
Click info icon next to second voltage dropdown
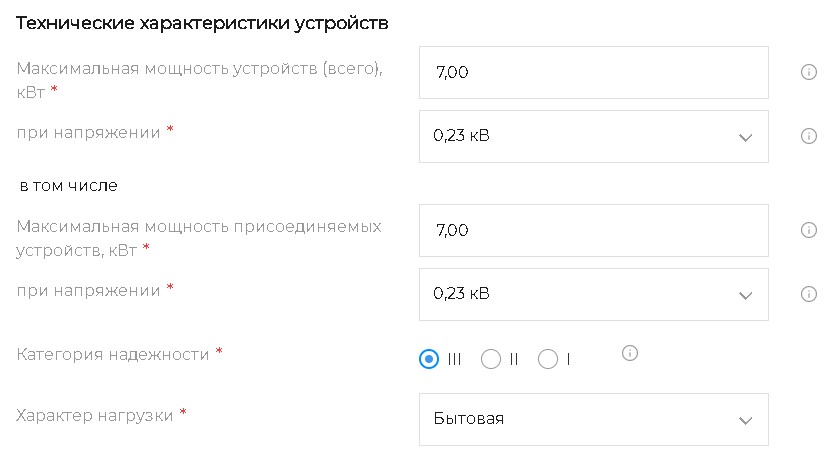point(809,294)
